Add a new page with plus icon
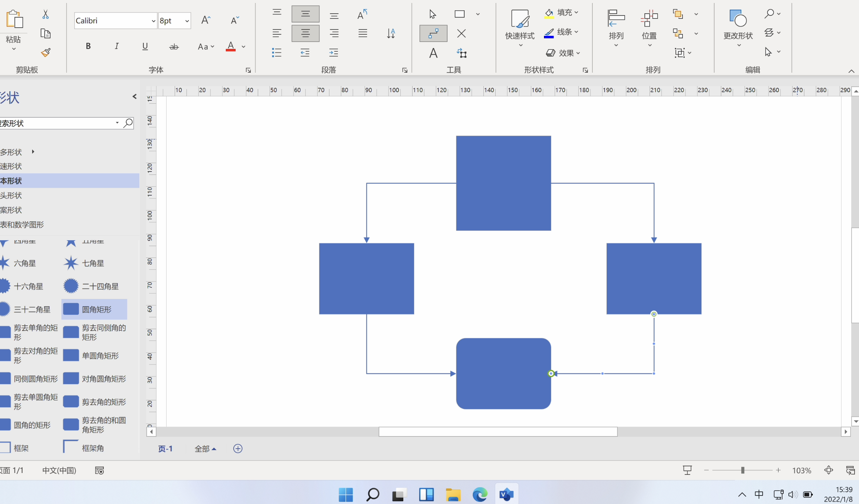 tap(238, 449)
